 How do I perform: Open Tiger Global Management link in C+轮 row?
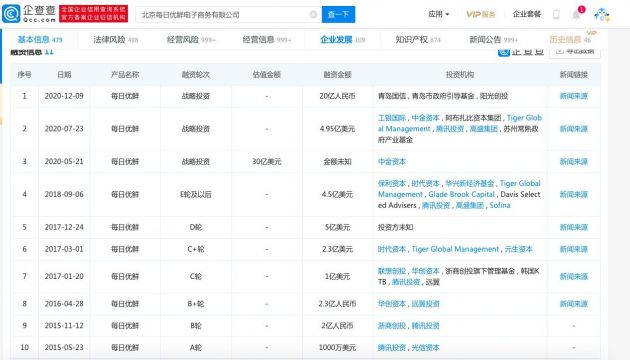[x=455, y=249]
